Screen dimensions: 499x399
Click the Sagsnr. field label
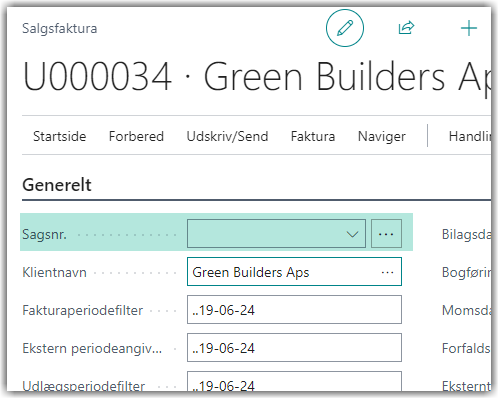coord(44,234)
